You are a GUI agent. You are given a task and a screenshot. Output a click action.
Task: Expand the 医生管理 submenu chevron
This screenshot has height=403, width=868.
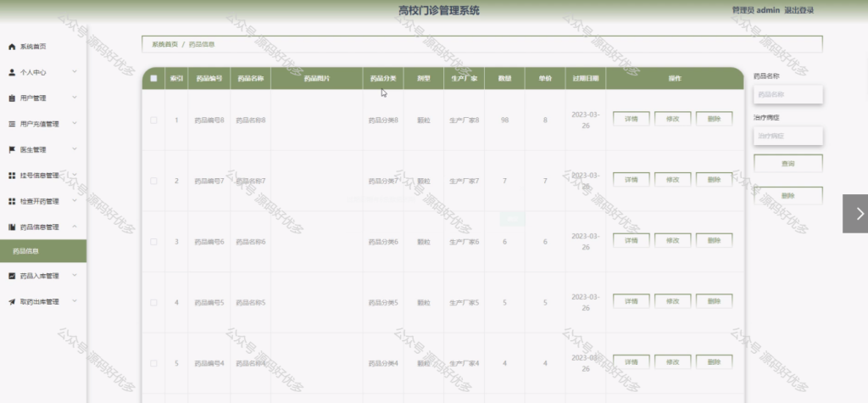tap(75, 149)
